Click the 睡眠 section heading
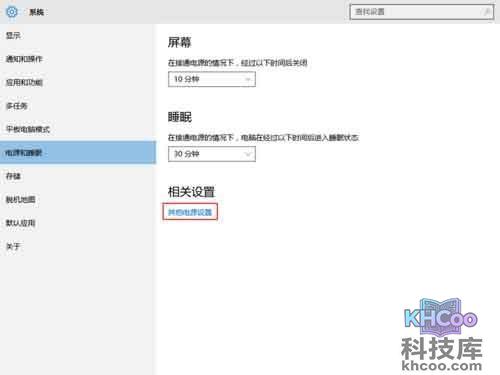The height and width of the screenshot is (375, 500). click(x=180, y=117)
